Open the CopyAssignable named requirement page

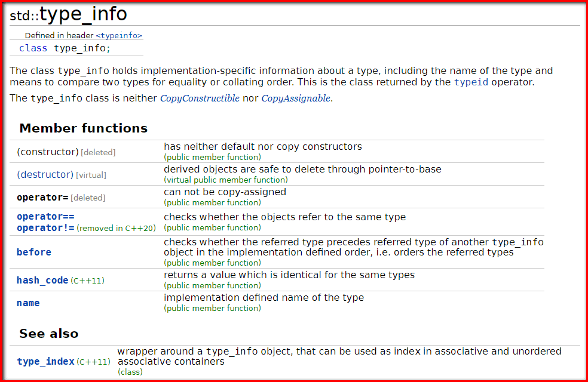295,97
